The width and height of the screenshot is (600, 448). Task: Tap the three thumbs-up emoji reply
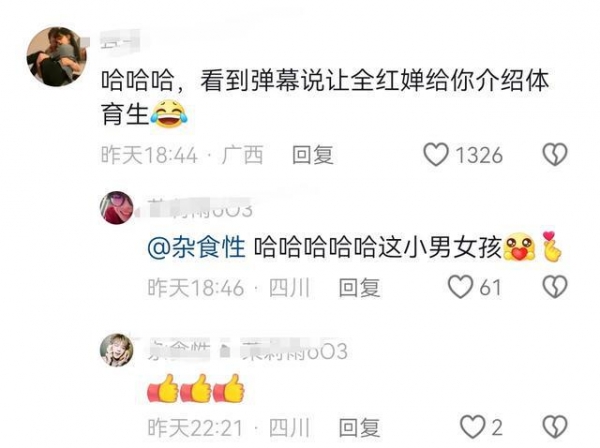(196, 388)
